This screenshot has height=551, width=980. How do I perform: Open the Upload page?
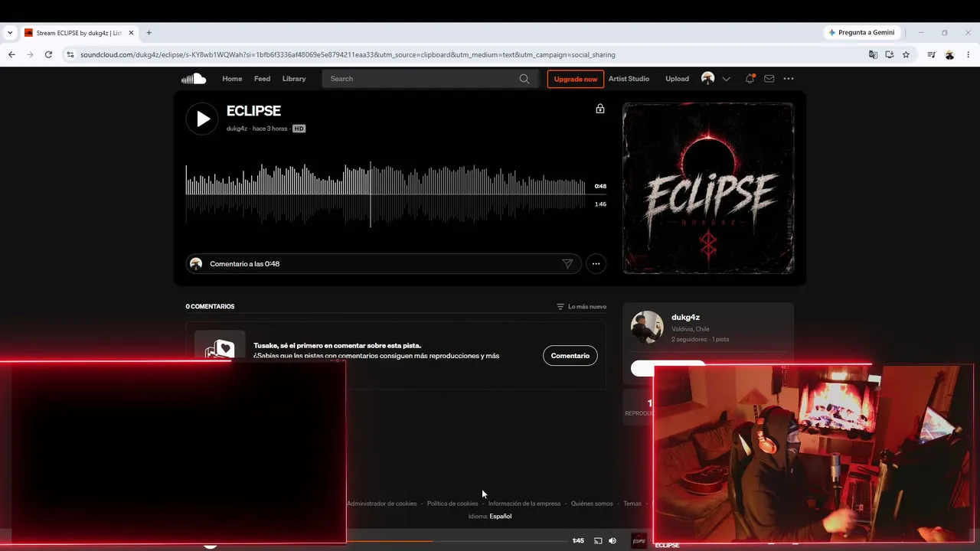tap(677, 79)
